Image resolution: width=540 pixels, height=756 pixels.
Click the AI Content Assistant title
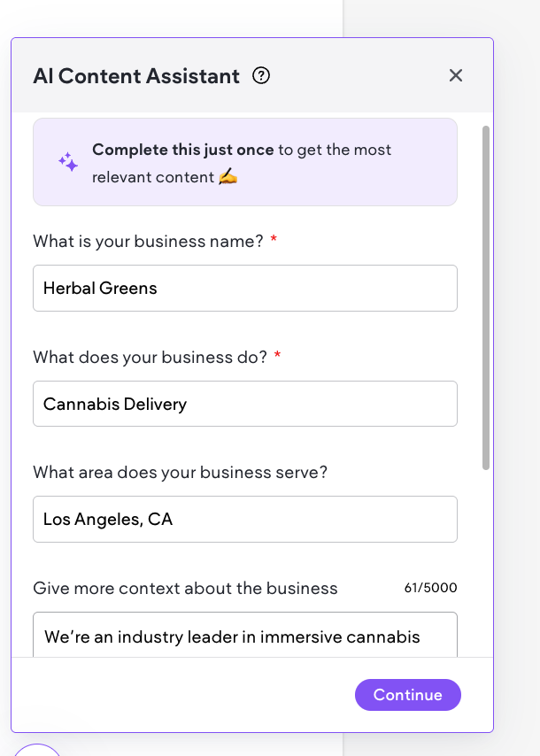click(136, 76)
